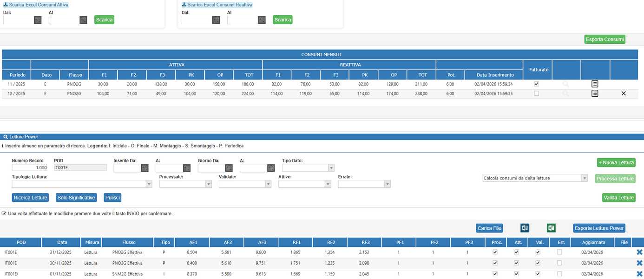644x279 pixels.
Task: Open the Attiva 'Dal' calendar picker
Action: (38, 20)
